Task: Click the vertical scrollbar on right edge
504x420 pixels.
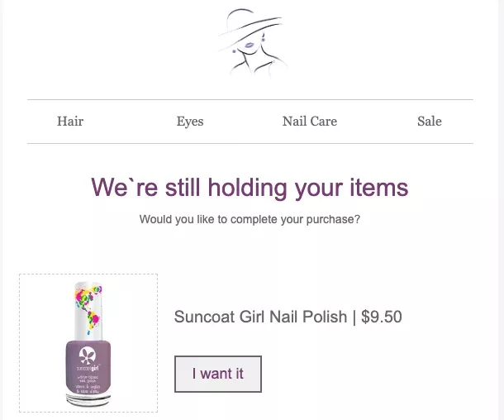Action: pyautogui.click(x=501, y=210)
